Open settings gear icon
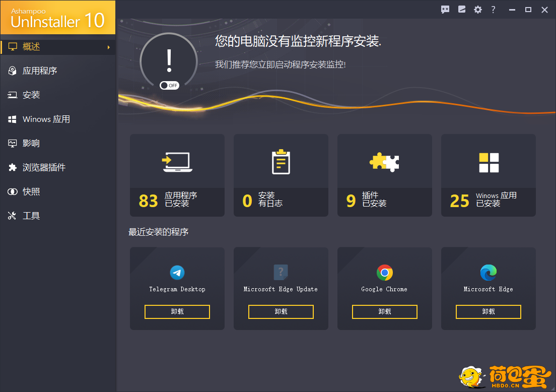Viewport: 556px width, 392px height. pos(478,10)
